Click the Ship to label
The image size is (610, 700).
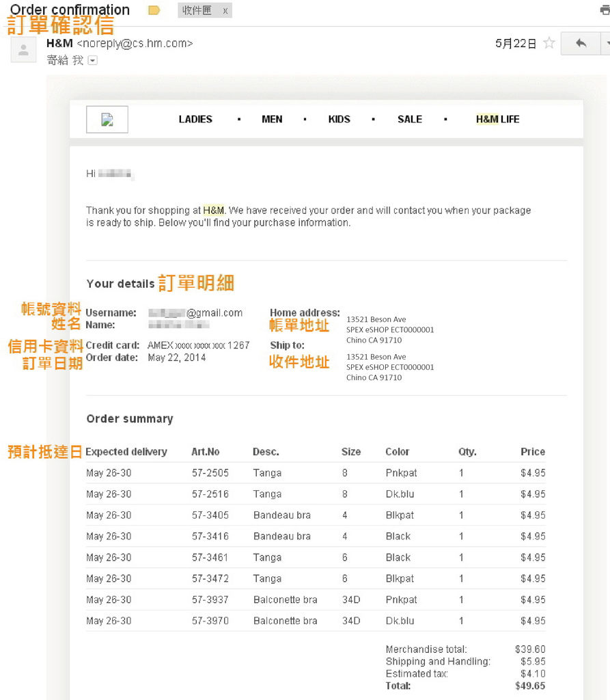pos(288,345)
